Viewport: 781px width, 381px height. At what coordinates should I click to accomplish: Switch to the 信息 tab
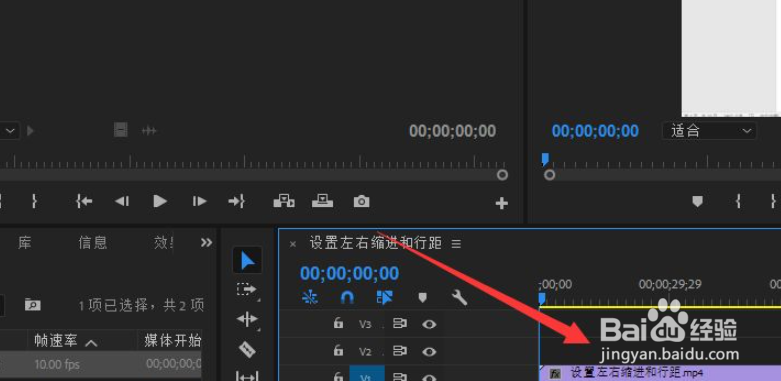(93, 243)
